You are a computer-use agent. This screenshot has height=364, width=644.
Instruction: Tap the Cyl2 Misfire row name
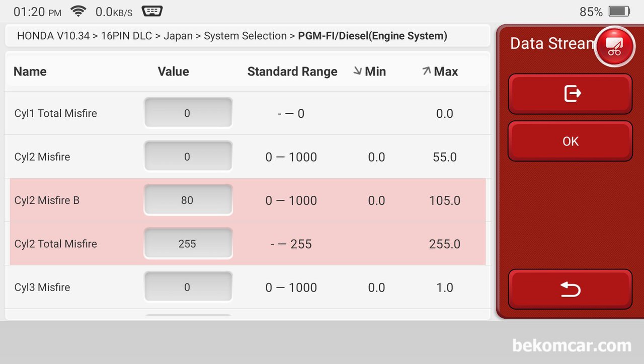pyautogui.click(x=42, y=157)
